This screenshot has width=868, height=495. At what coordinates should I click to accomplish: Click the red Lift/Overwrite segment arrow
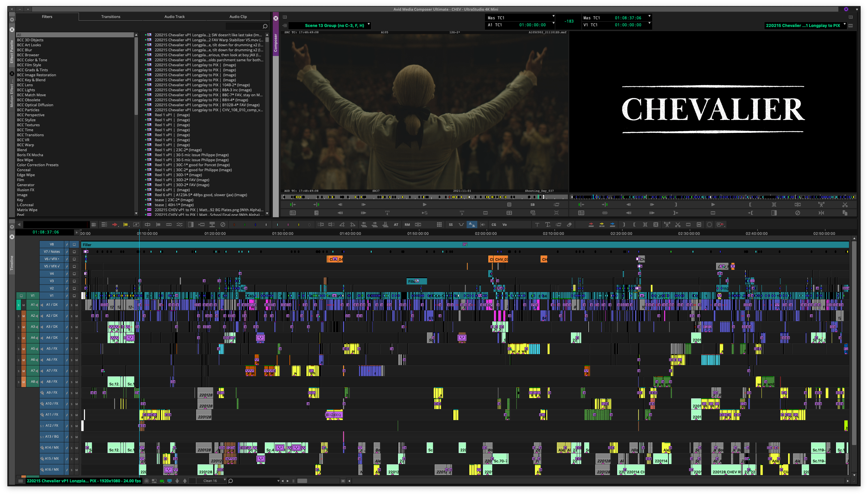coord(115,225)
